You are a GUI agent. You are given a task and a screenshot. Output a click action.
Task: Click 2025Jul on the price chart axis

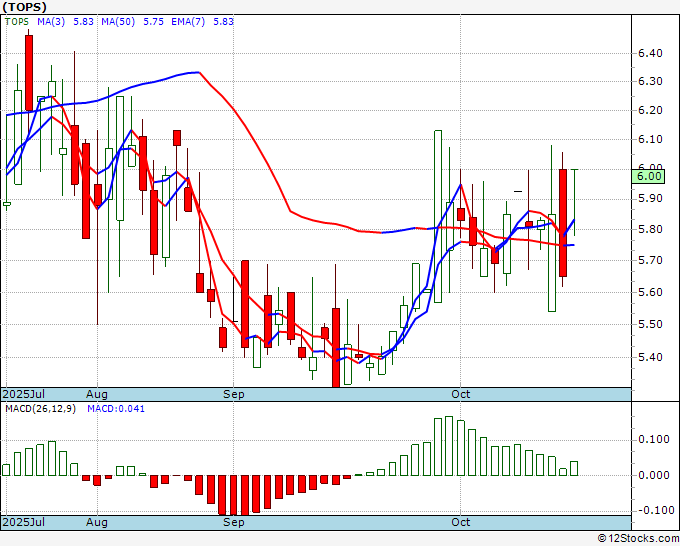point(23,394)
